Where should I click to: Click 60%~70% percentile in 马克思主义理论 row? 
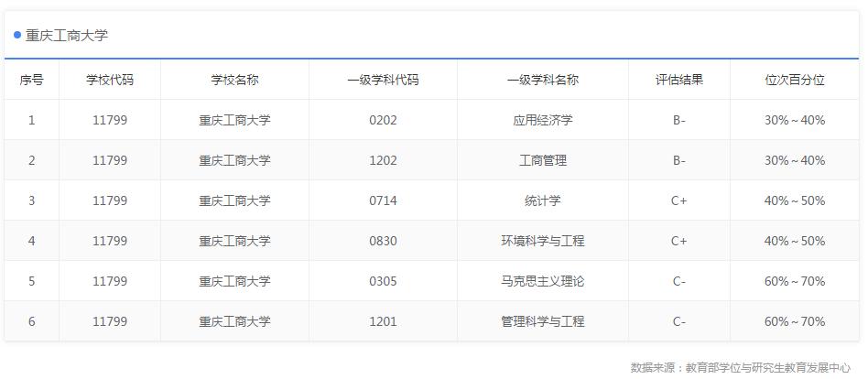tap(795, 281)
